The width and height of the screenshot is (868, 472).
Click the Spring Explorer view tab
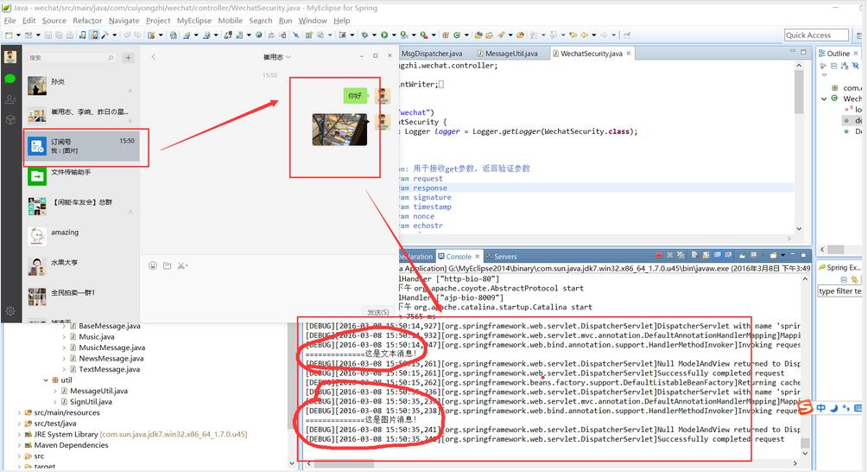click(839, 267)
